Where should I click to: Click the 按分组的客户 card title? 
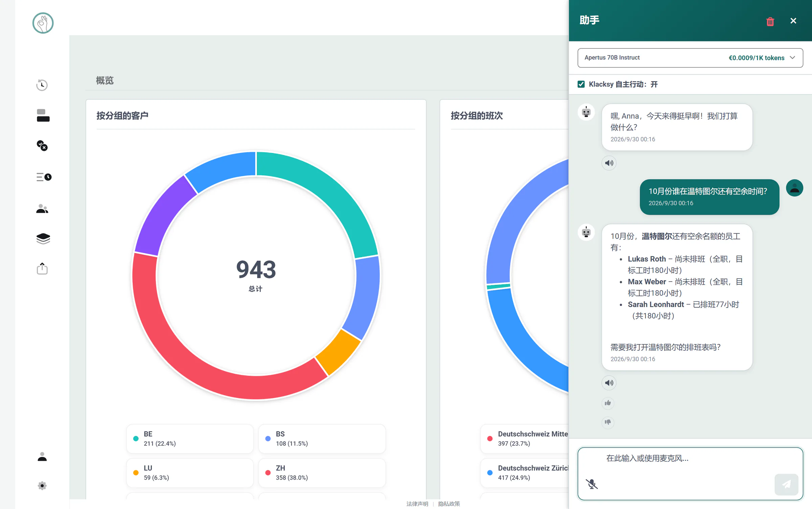122,116
